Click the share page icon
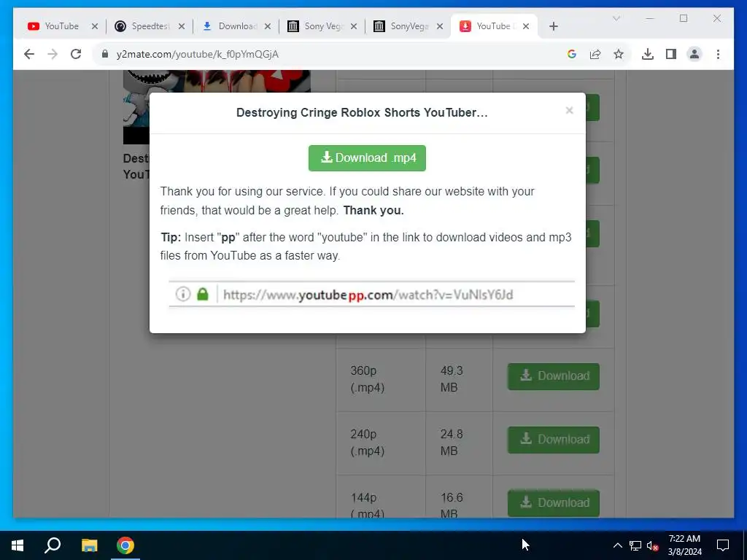747x560 pixels. pyautogui.click(x=595, y=54)
